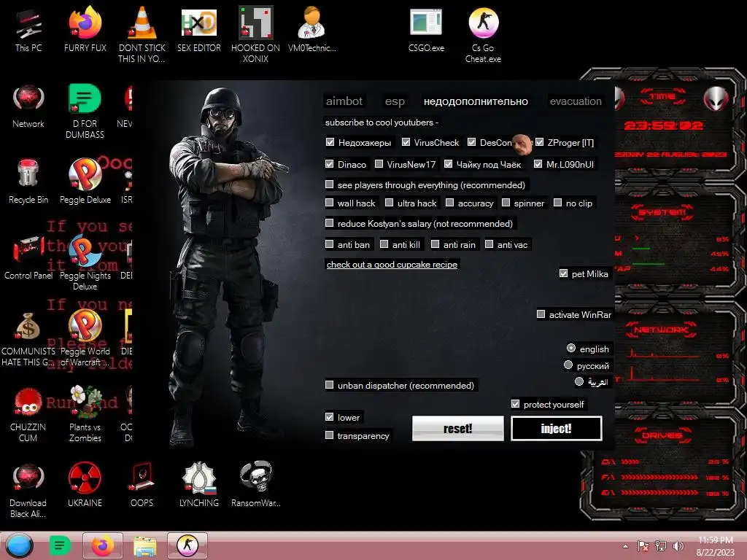
Task: Open the RansomWar skull icon
Action: [x=255, y=485]
